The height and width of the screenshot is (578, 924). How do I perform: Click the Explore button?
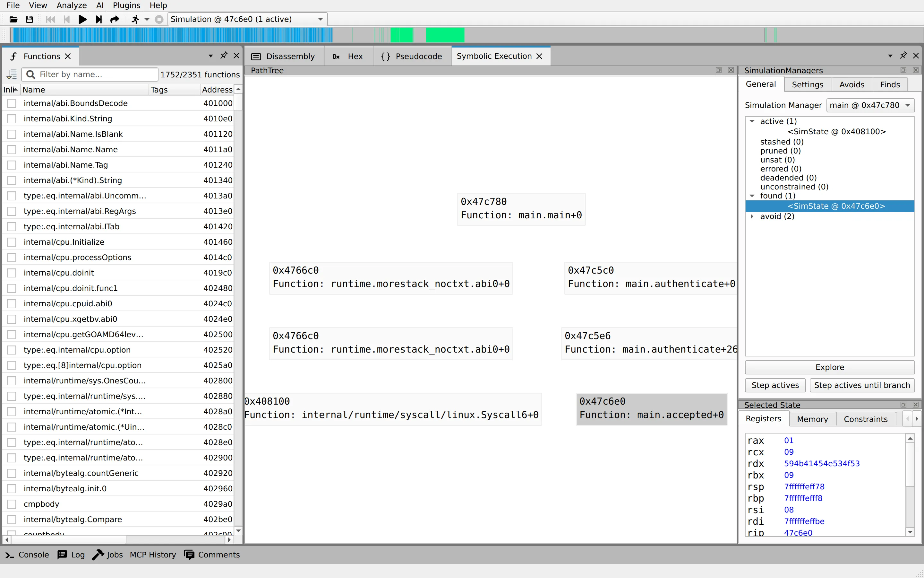pyautogui.click(x=830, y=367)
